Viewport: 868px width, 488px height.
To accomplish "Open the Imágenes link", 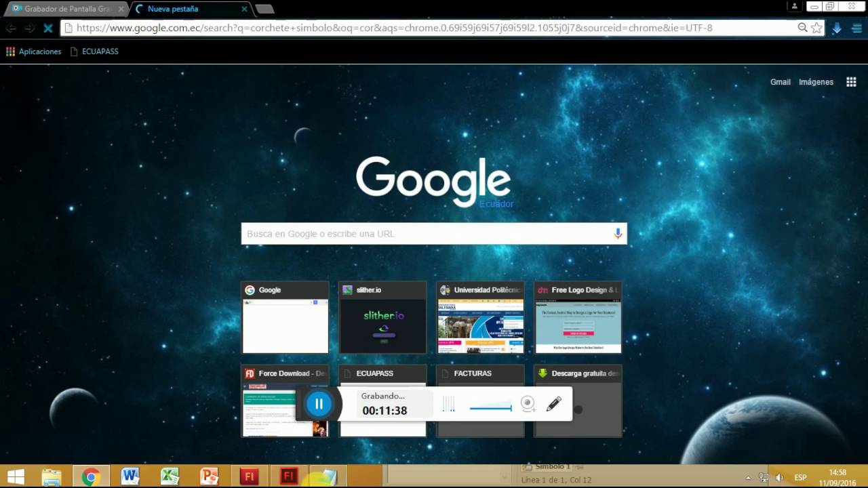I will tap(816, 82).
